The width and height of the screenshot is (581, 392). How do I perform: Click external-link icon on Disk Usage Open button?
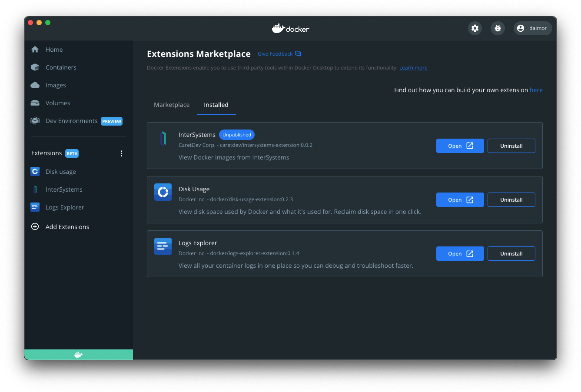click(470, 199)
